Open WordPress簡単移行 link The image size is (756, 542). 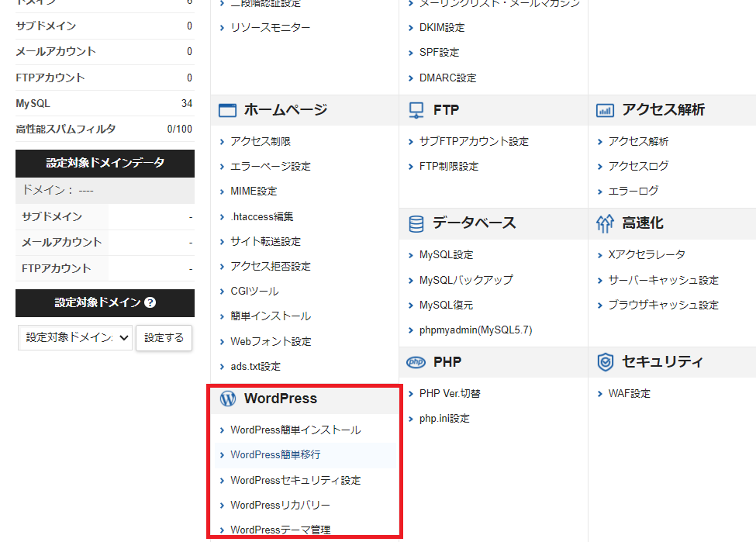click(x=274, y=455)
